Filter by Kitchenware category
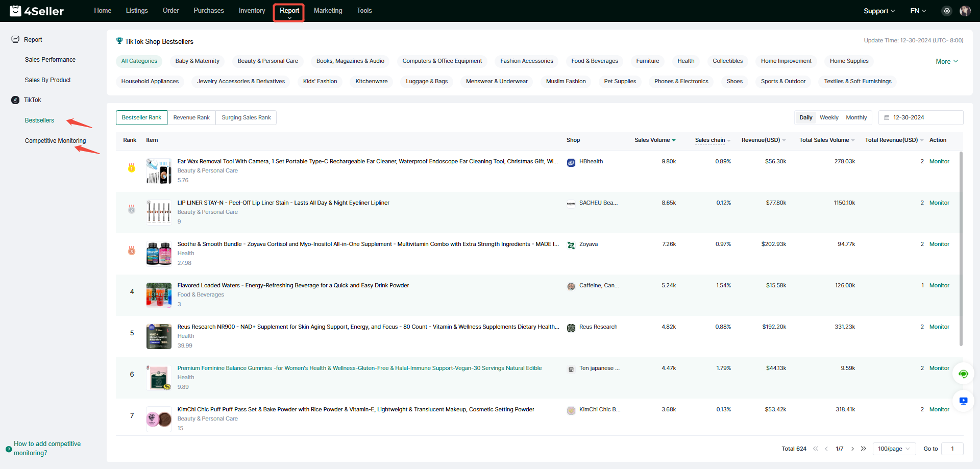The image size is (980, 469). [x=371, y=81]
